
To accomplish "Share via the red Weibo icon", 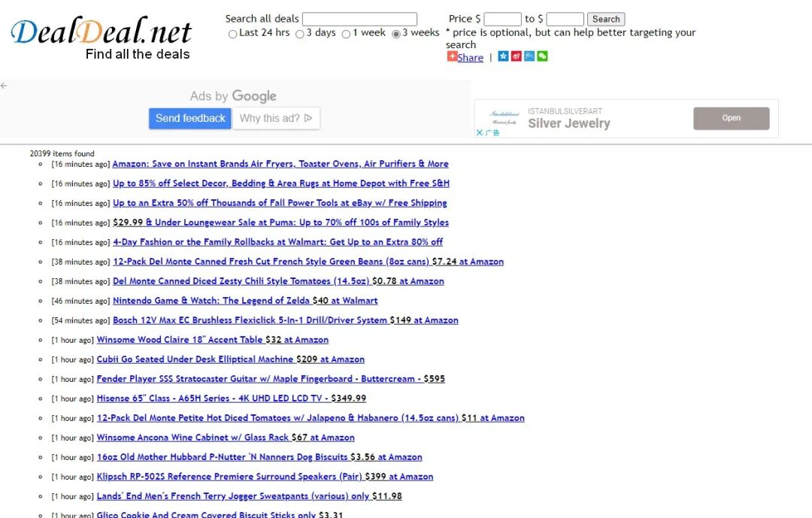I will (517, 56).
